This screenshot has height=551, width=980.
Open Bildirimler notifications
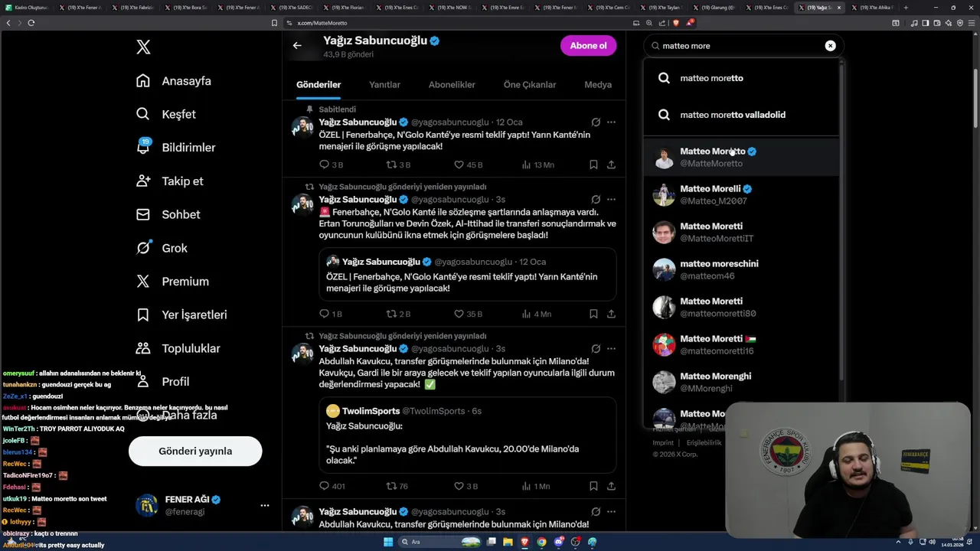click(175, 148)
